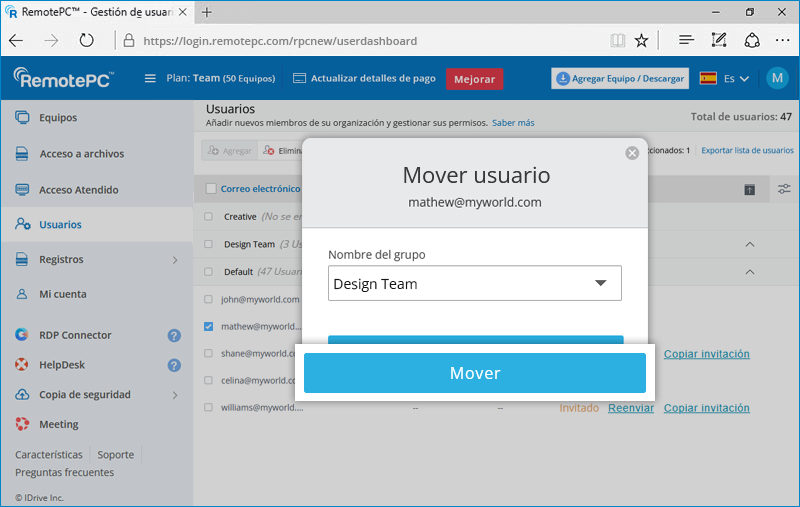The height and width of the screenshot is (507, 800).
Task: Select the john@myworld.com checkbox
Action: coord(209,299)
